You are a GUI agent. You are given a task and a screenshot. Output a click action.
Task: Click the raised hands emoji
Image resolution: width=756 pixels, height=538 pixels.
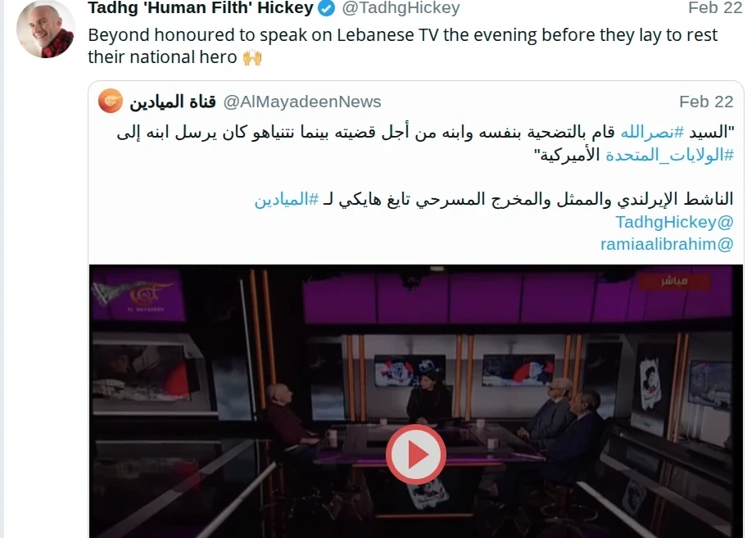coord(252,57)
